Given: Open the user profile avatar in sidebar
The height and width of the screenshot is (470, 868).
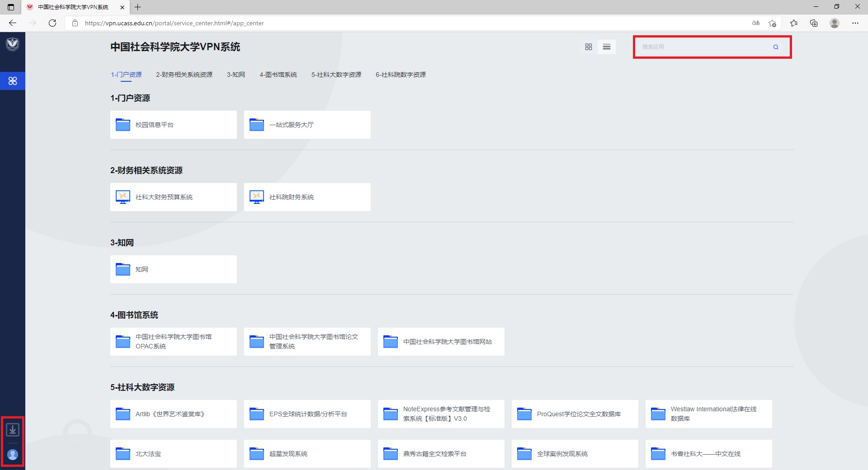Looking at the screenshot, I should 13,454.
